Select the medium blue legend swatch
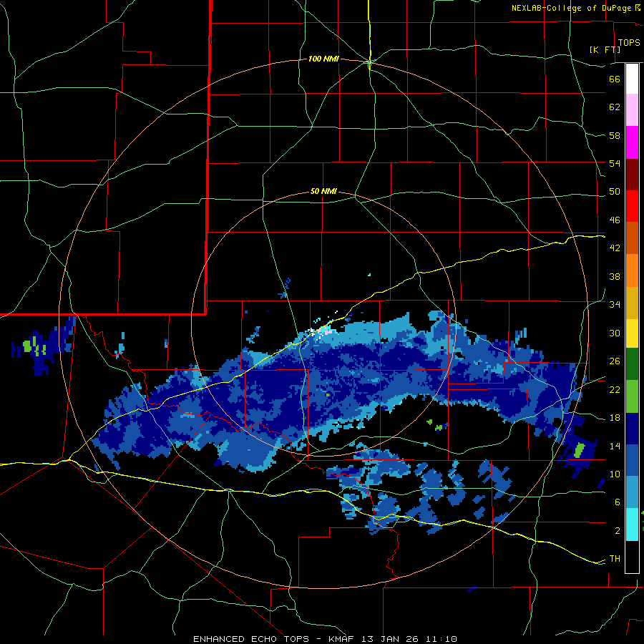The height and width of the screenshot is (644, 644). coord(632,461)
